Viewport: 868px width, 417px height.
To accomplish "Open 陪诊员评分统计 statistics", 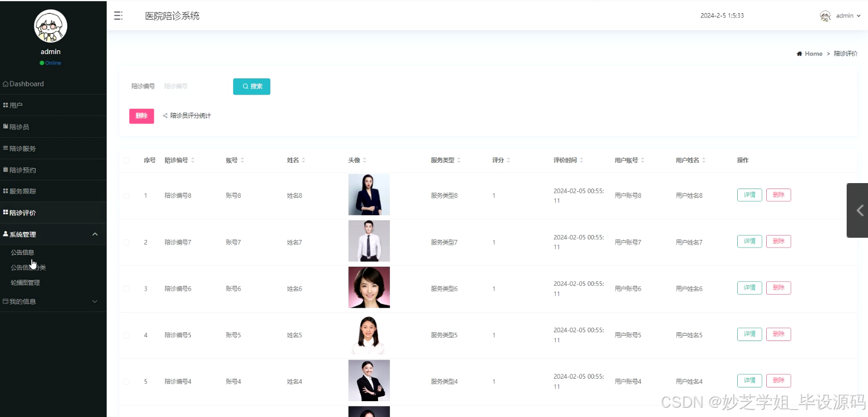I will [187, 116].
